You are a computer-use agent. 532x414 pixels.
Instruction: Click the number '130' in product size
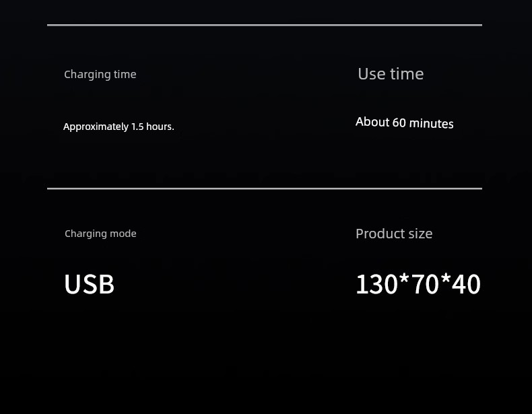pos(376,284)
